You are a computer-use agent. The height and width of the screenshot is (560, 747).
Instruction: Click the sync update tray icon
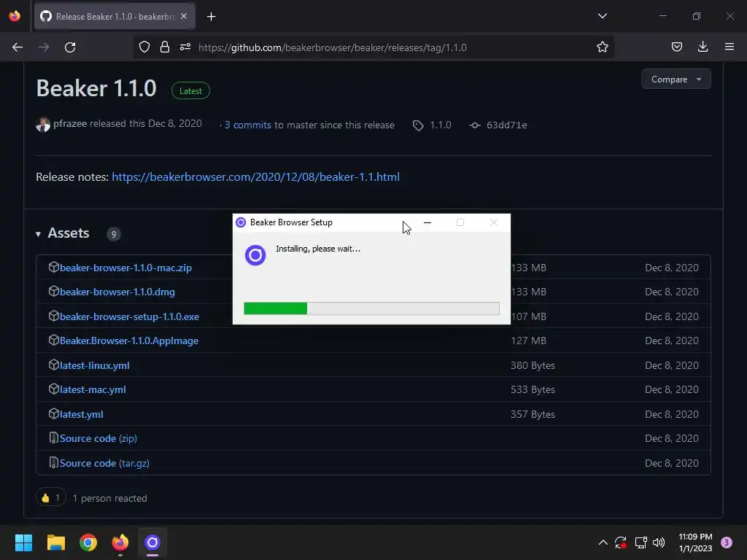pyautogui.click(x=621, y=542)
